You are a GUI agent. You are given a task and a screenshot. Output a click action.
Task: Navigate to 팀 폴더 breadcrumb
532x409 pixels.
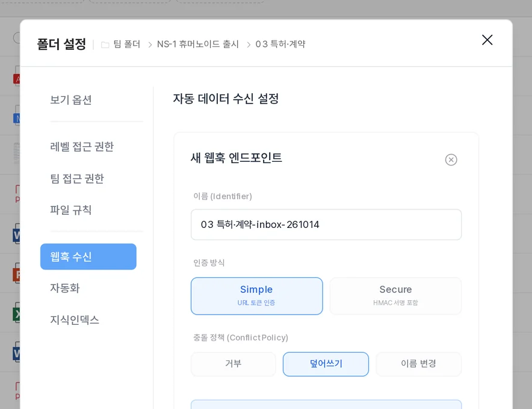[126, 44]
